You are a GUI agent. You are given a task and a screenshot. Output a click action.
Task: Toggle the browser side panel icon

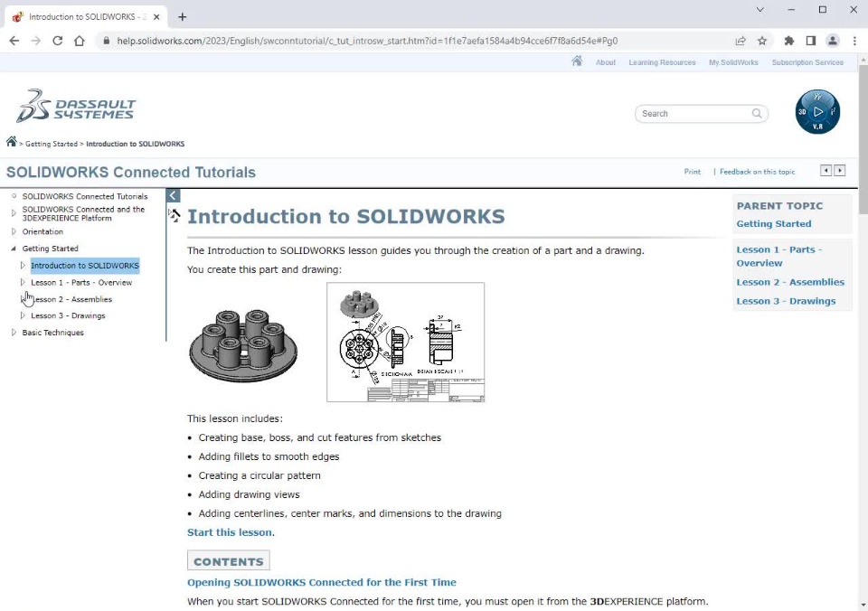(810, 41)
